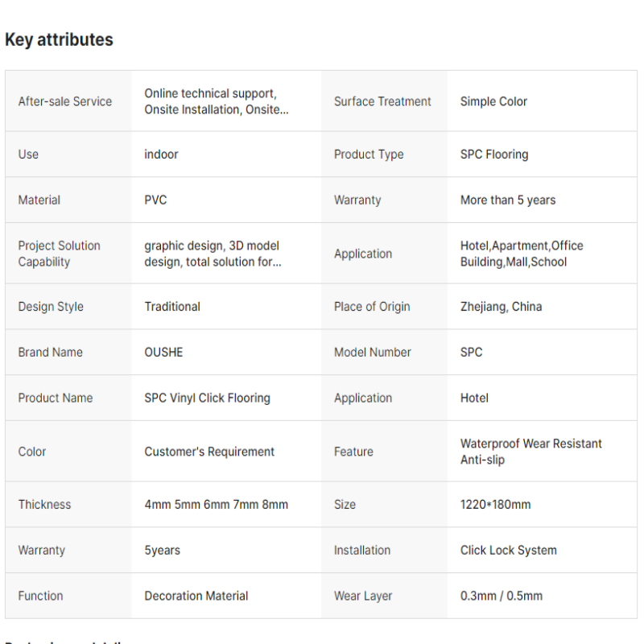Click the SPC Vinyl Click Flooring product name
The width and height of the screenshot is (644, 644).
tap(207, 398)
